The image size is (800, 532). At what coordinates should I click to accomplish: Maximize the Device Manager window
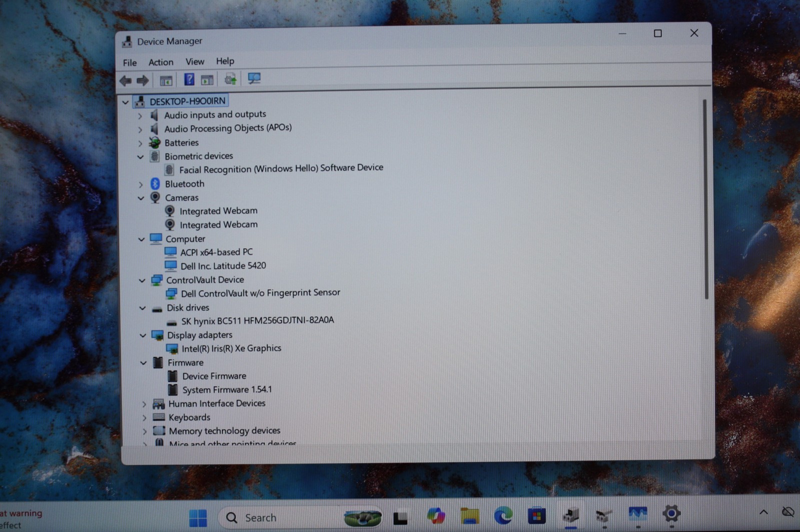(657, 33)
